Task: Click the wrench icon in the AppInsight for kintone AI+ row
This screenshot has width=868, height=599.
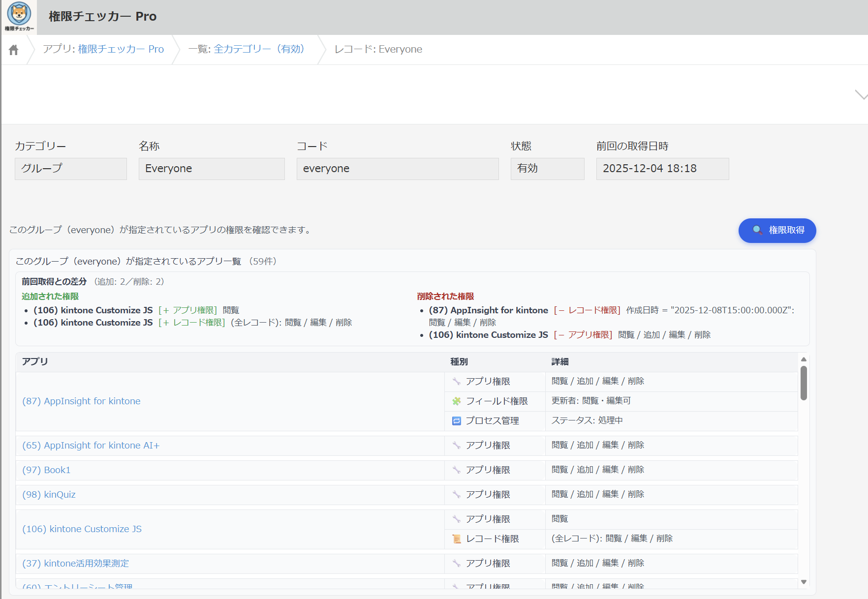Action: 457,446
